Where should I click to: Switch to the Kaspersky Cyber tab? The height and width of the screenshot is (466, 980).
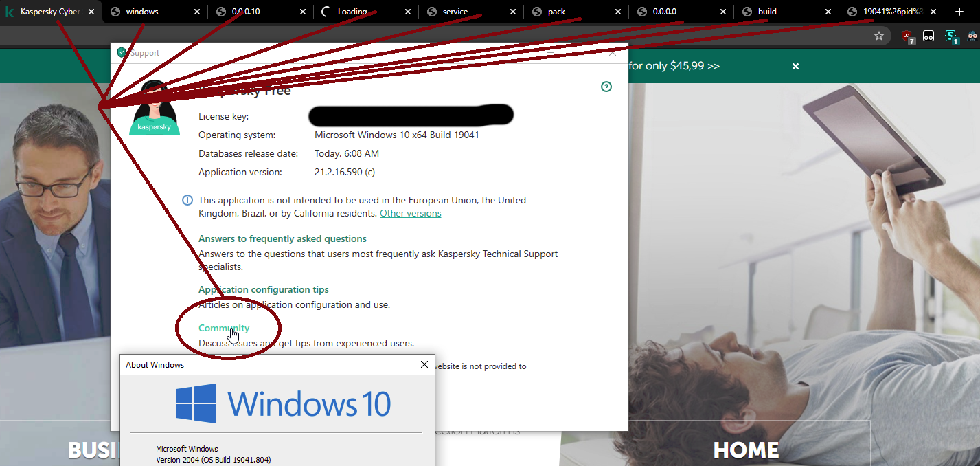[x=50, y=12]
